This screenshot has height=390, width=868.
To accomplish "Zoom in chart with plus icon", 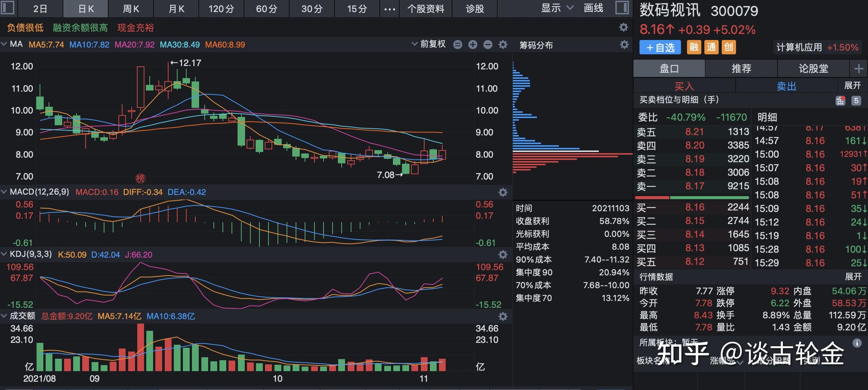I will coord(473,45).
